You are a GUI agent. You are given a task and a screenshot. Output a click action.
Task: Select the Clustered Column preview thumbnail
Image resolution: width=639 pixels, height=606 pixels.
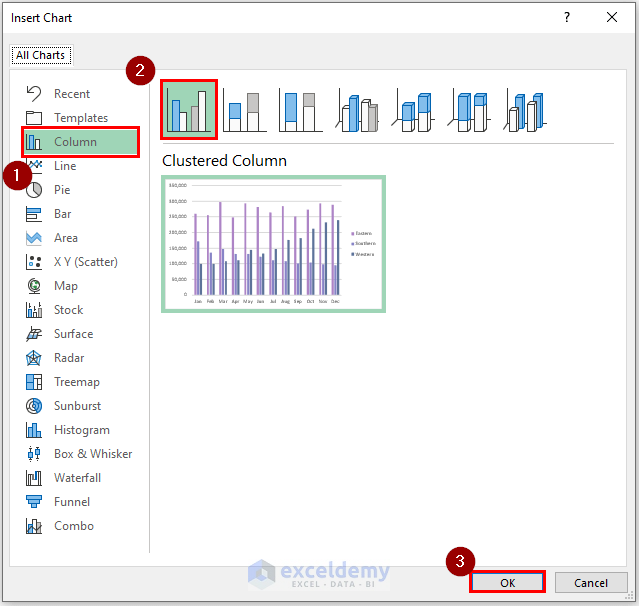[273, 244]
